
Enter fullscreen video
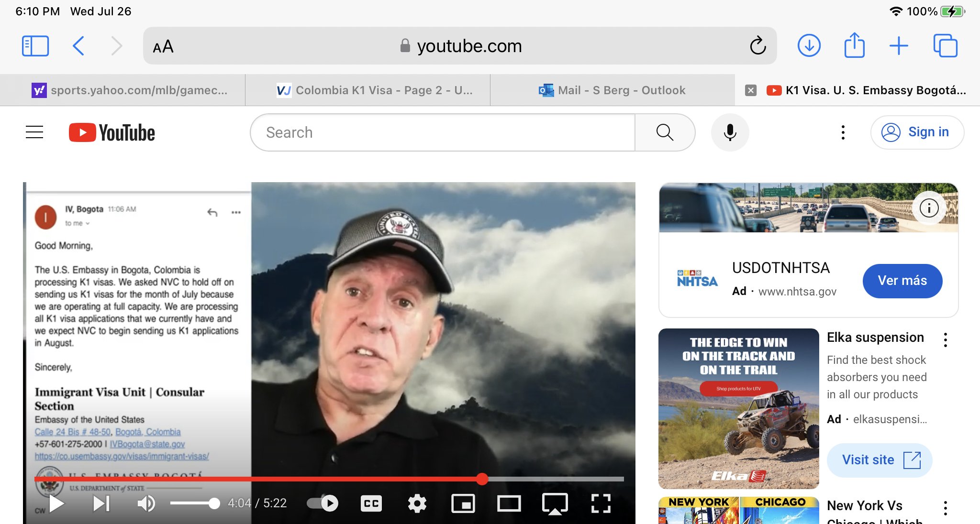coord(601,503)
